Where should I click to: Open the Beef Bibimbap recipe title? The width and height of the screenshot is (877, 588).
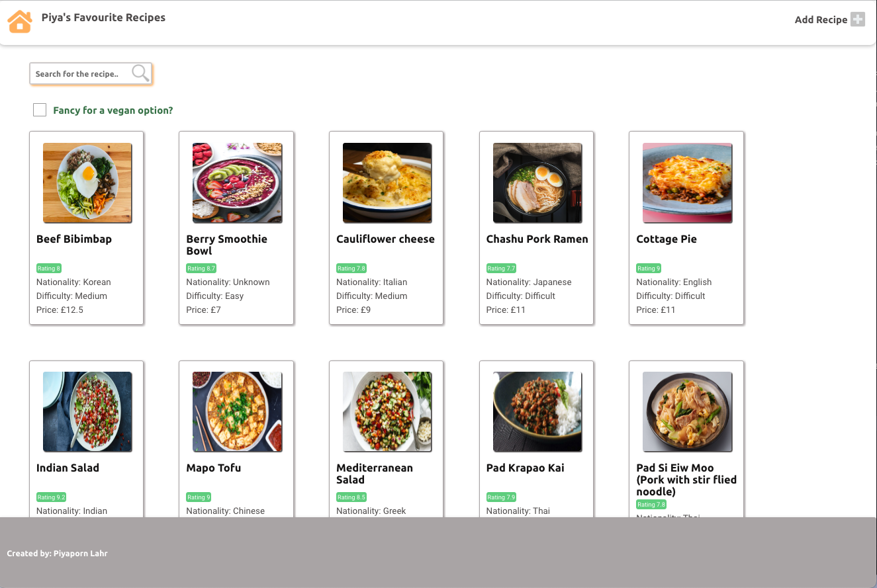coord(75,239)
